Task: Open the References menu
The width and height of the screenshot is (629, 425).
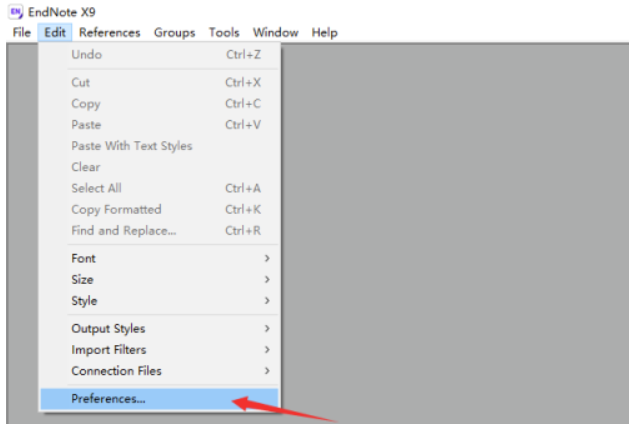Action: click(110, 33)
